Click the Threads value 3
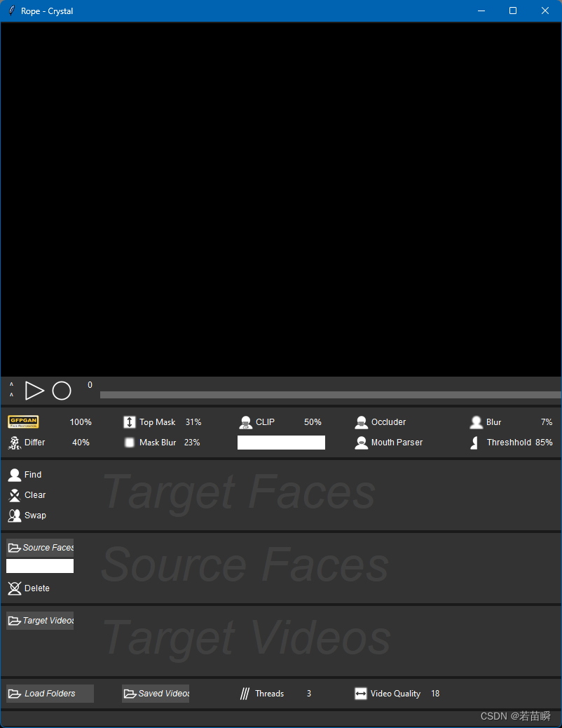Image resolution: width=562 pixels, height=728 pixels. pyautogui.click(x=309, y=694)
